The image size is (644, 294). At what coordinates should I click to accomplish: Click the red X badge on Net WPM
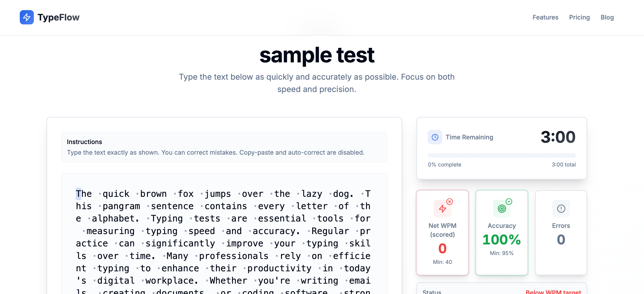click(450, 202)
